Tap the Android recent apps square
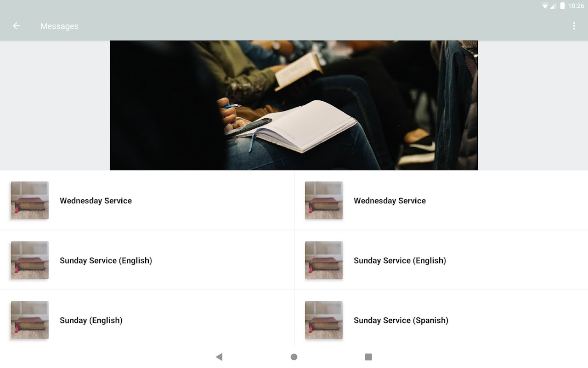Viewport: 588px width, 368px height. 368,357
